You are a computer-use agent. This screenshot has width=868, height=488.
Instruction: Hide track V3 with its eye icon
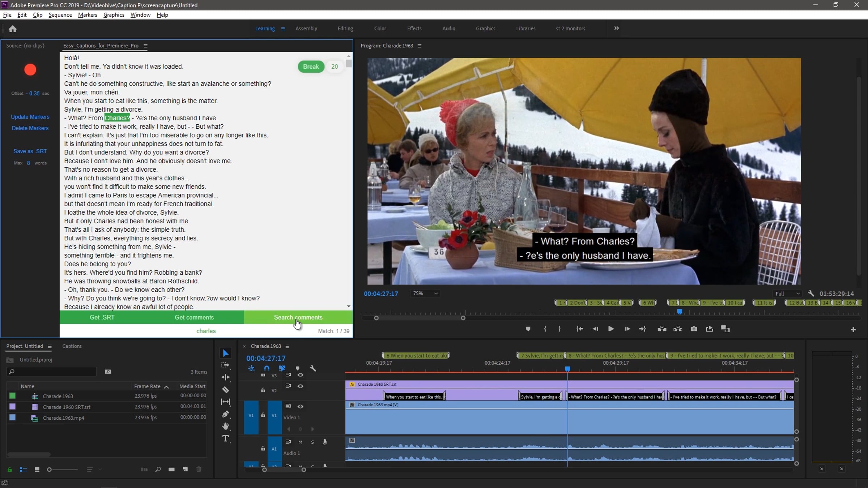[300, 375]
